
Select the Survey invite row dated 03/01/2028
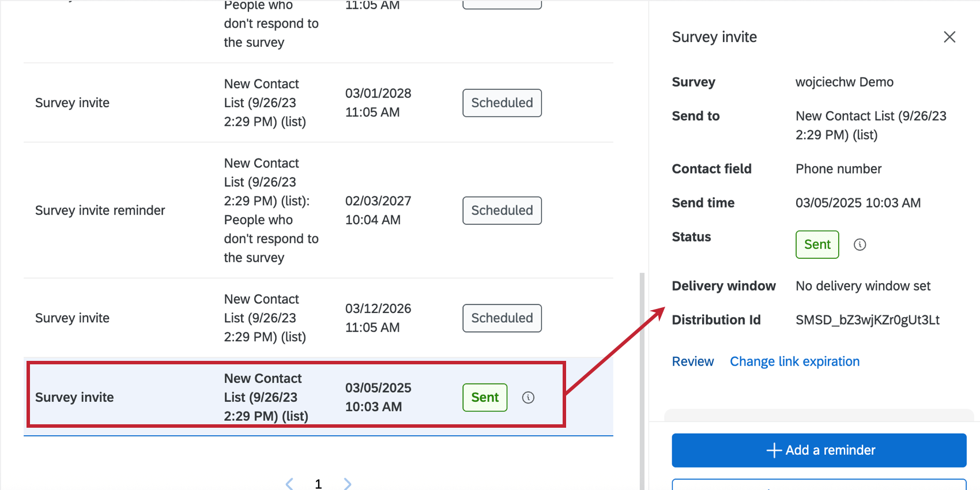(x=72, y=103)
